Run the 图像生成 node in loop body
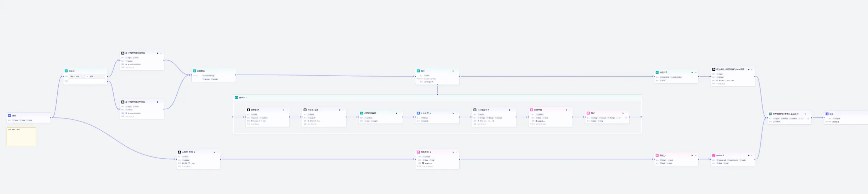This screenshot has height=194, width=868. (566, 110)
